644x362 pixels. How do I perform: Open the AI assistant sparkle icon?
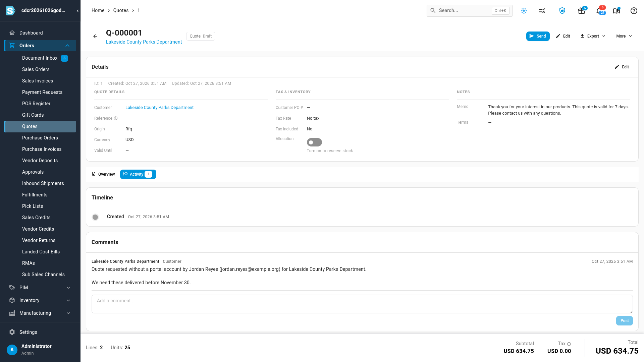pos(524,11)
